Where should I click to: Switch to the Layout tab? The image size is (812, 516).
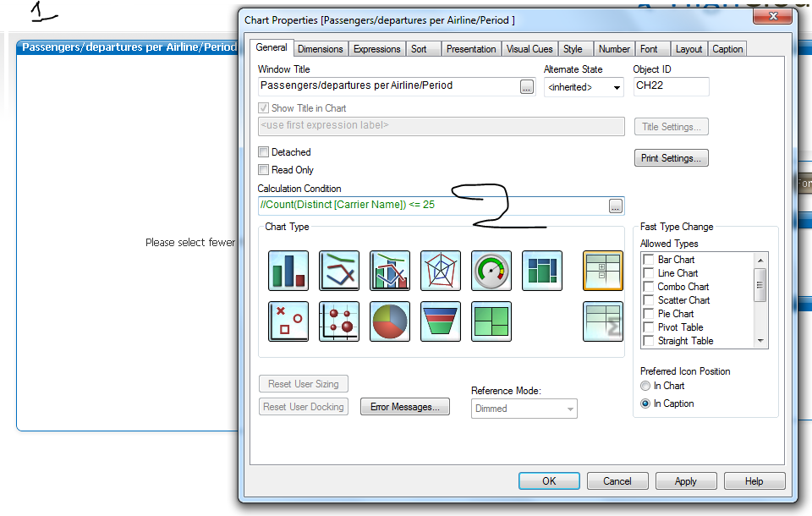[689, 49]
